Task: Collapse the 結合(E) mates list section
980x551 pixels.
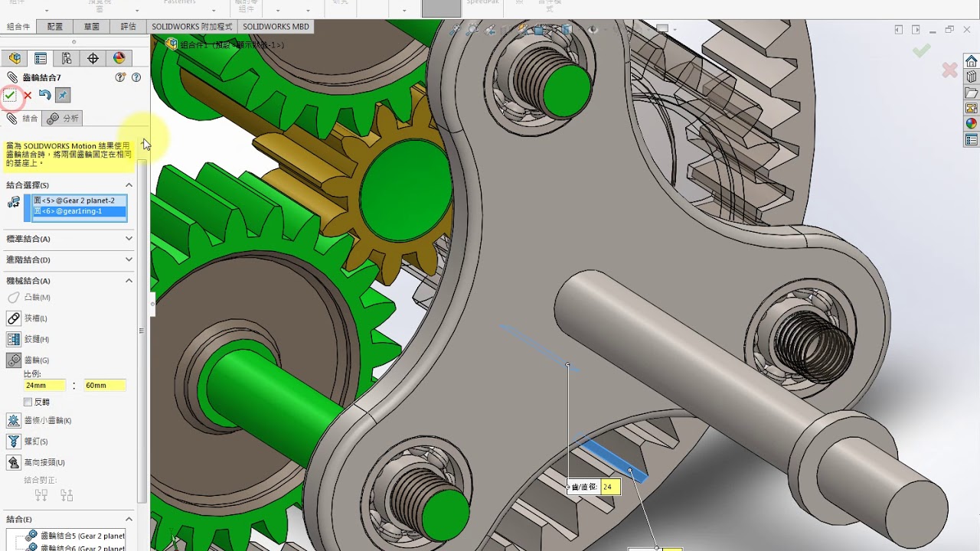Action: [x=129, y=520]
